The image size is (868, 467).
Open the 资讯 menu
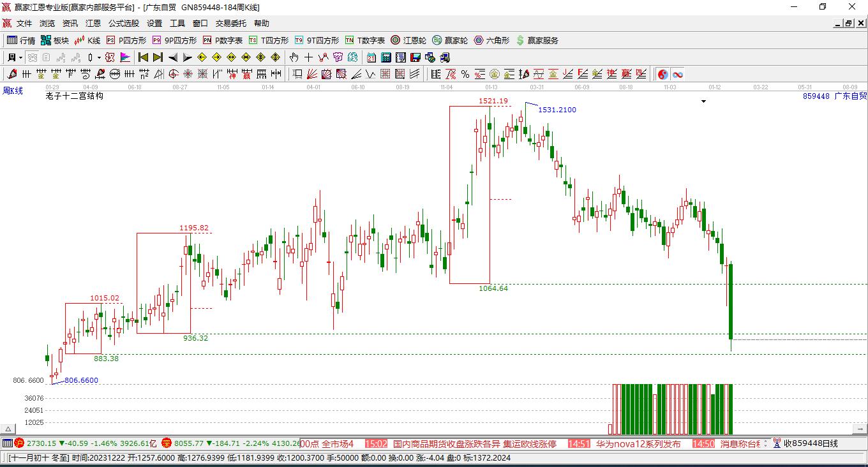(70, 24)
